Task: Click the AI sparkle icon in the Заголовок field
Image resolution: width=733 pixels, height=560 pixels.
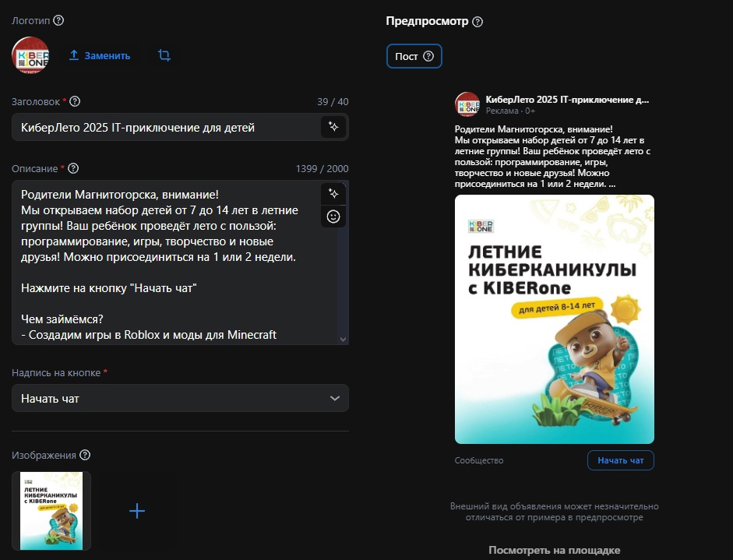Action: click(x=333, y=127)
